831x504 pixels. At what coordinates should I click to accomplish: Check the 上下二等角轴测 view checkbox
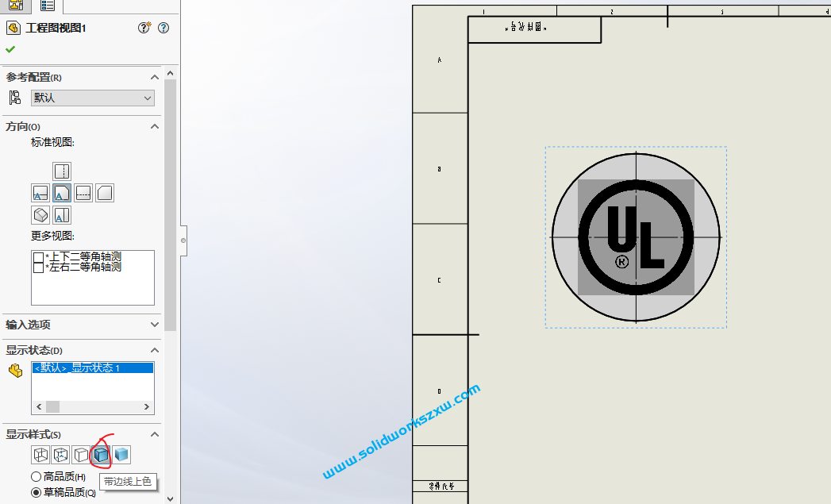38,257
